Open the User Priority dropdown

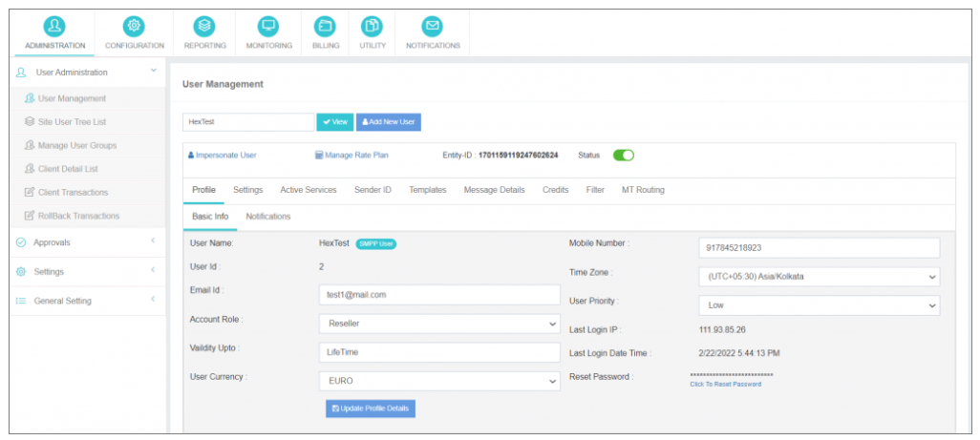(819, 305)
